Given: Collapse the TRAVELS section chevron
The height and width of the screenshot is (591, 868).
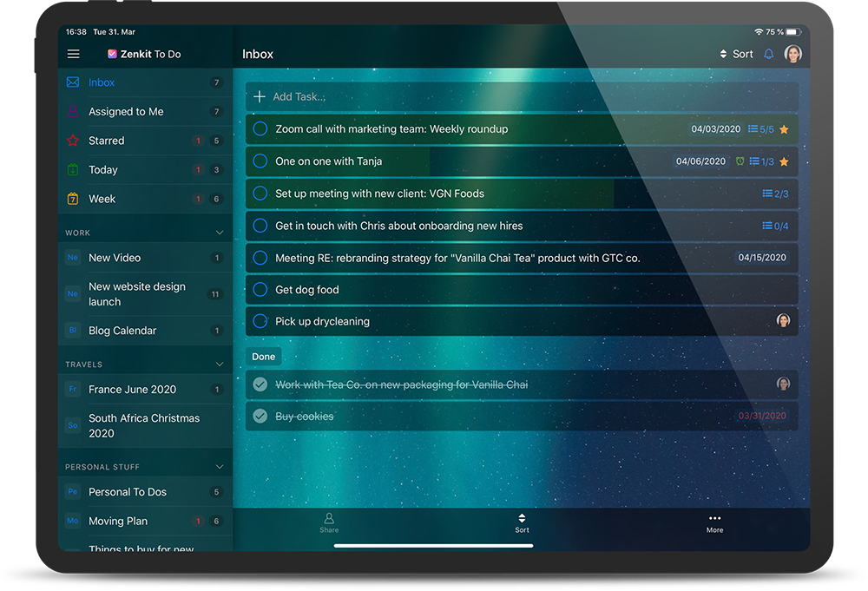Looking at the screenshot, I should pyautogui.click(x=220, y=364).
